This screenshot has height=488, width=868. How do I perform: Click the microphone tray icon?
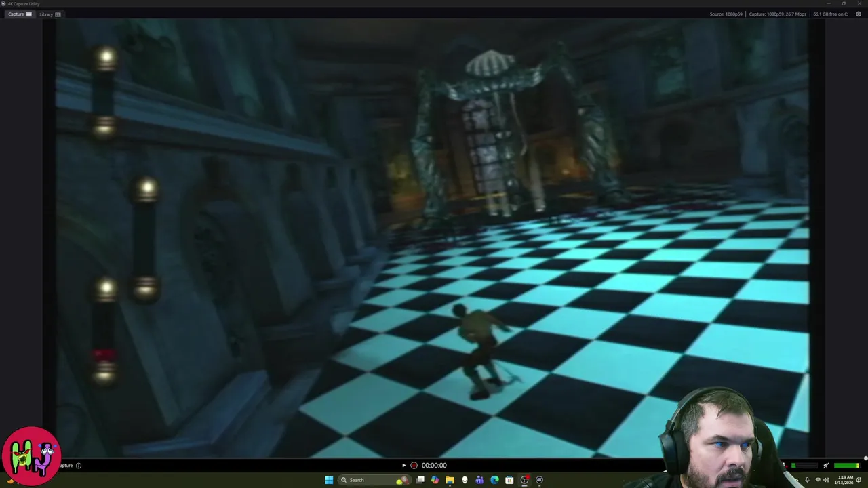point(807,480)
